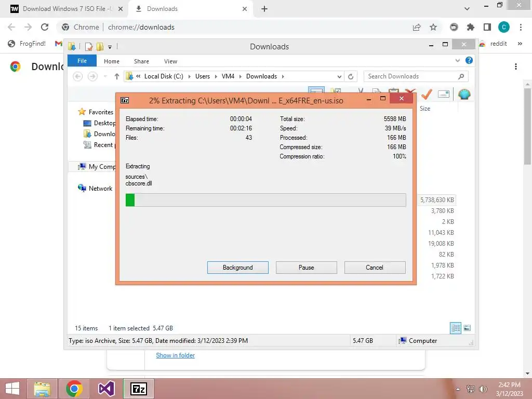Image resolution: width=532 pixels, height=399 pixels.
Task: Expand the chevron after Downloads in path
Action: point(283,76)
